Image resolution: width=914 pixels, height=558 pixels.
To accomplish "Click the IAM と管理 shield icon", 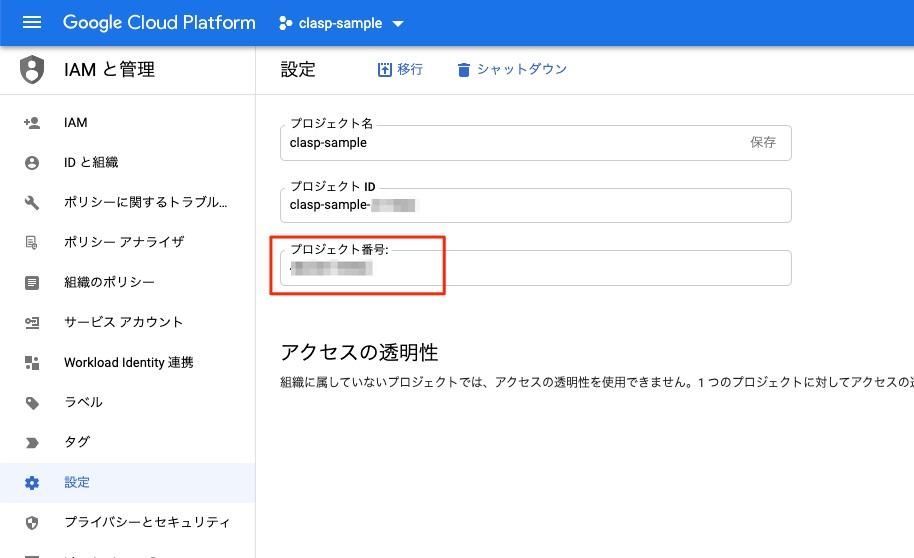I will click(x=32, y=69).
